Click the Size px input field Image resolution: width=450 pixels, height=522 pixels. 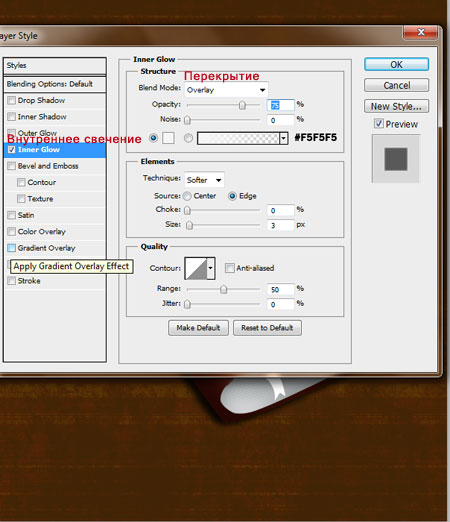(281, 225)
